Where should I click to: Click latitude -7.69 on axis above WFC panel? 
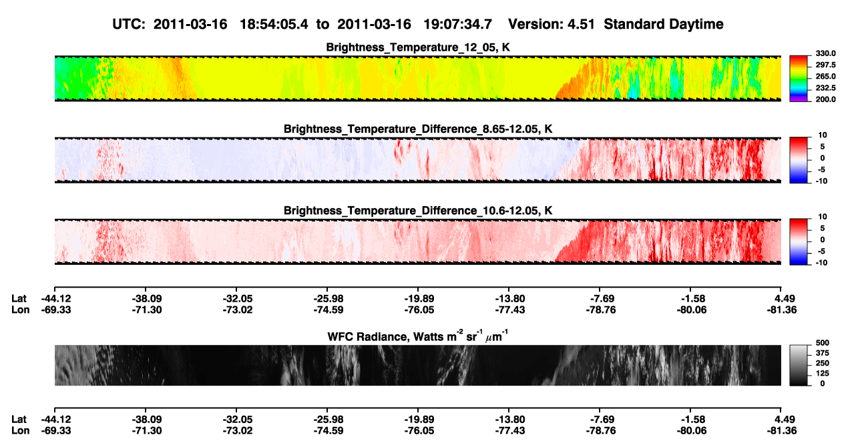pyautogui.click(x=602, y=299)
